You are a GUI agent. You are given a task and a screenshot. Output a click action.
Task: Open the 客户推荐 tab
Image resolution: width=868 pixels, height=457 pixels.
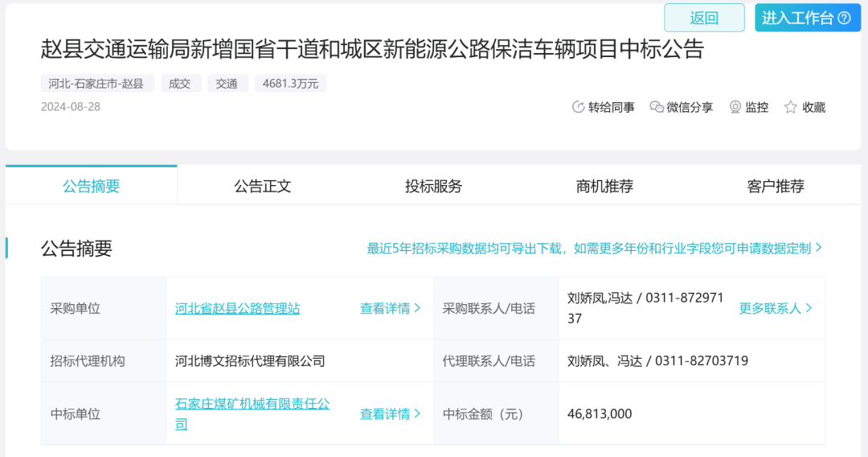point(776,186)
